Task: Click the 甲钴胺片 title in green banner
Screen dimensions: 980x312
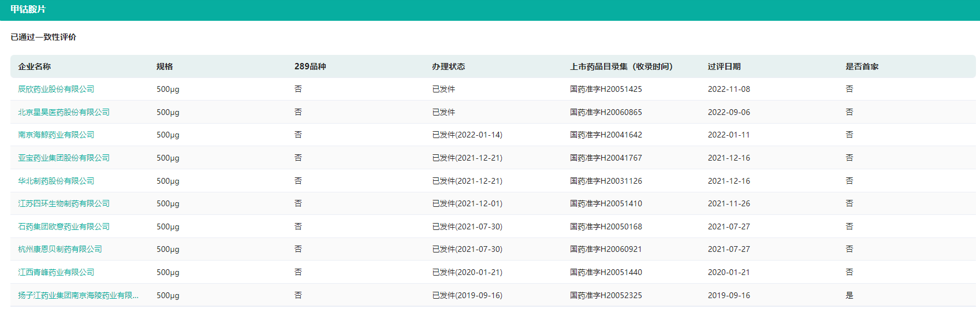Action: pos(28,9)
